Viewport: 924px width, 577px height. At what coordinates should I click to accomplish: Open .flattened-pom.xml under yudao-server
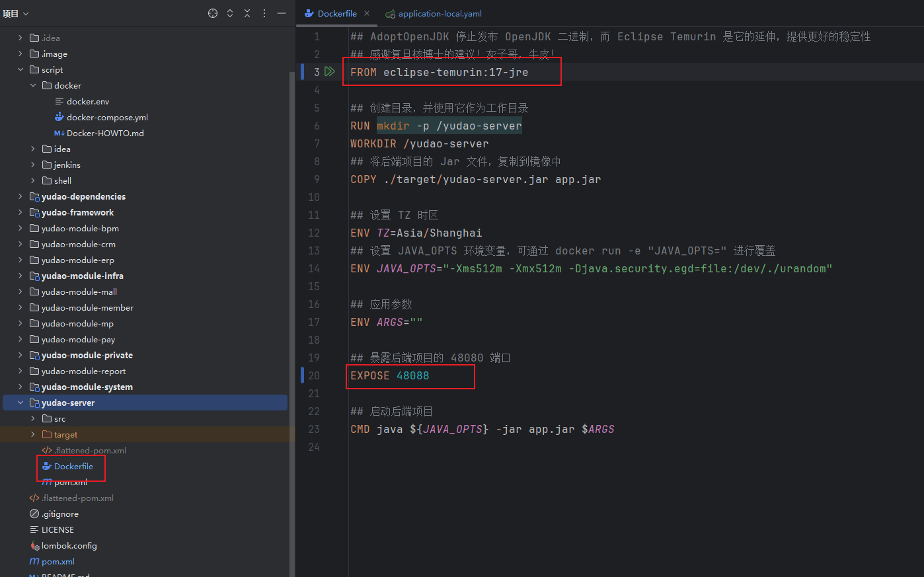coord(90,450)
